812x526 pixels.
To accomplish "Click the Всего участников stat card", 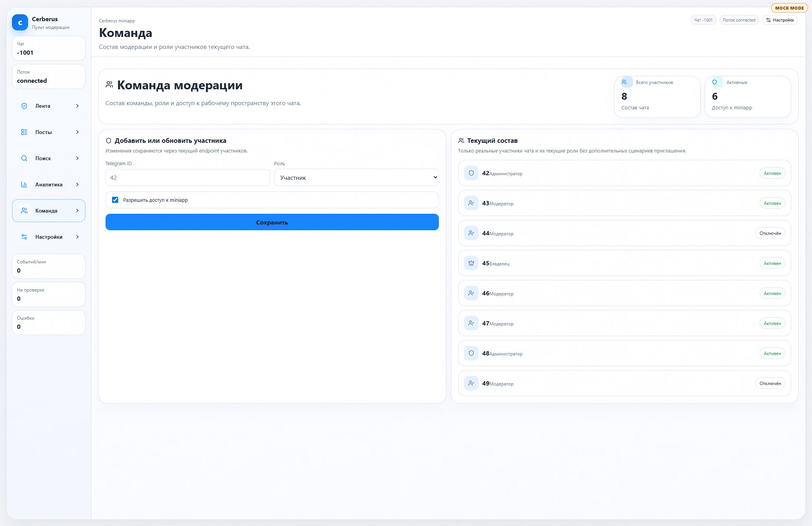I will coord(657,97).
